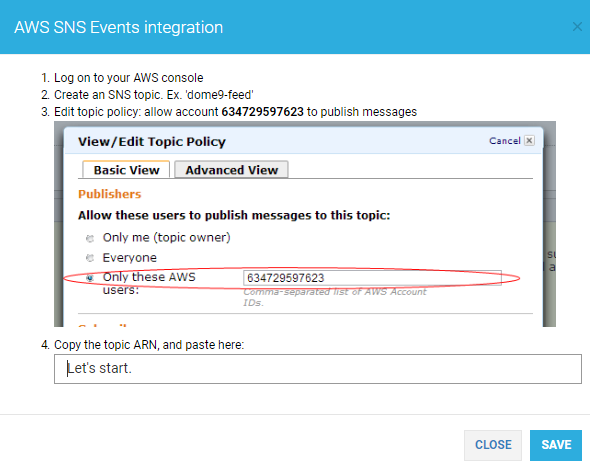
Task: Select the 'Everyone' radio button
Action: (x=90, y=258)
